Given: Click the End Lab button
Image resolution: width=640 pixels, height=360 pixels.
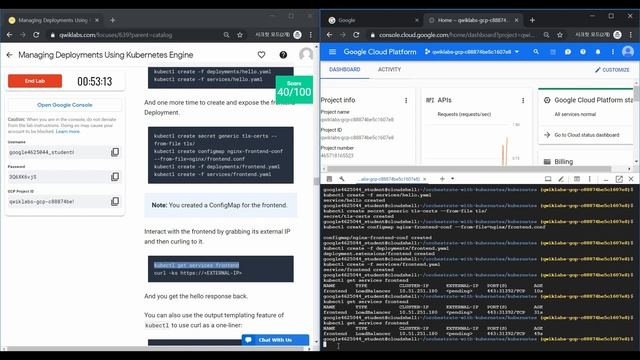Looking at the screenshot, I should tap(35, 81).
